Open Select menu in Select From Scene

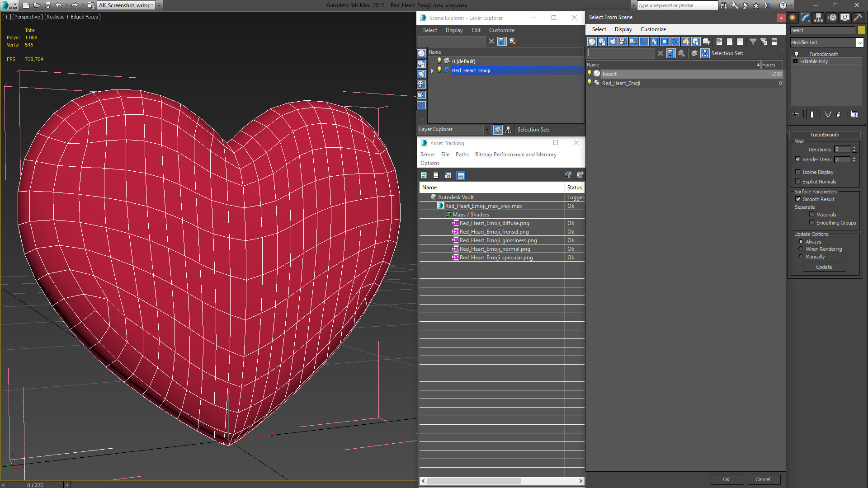tap(599, 29)
